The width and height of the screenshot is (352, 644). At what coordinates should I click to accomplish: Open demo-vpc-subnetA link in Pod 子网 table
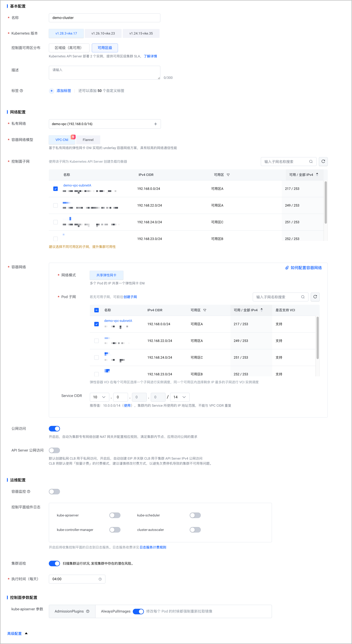tap(118, 321)
